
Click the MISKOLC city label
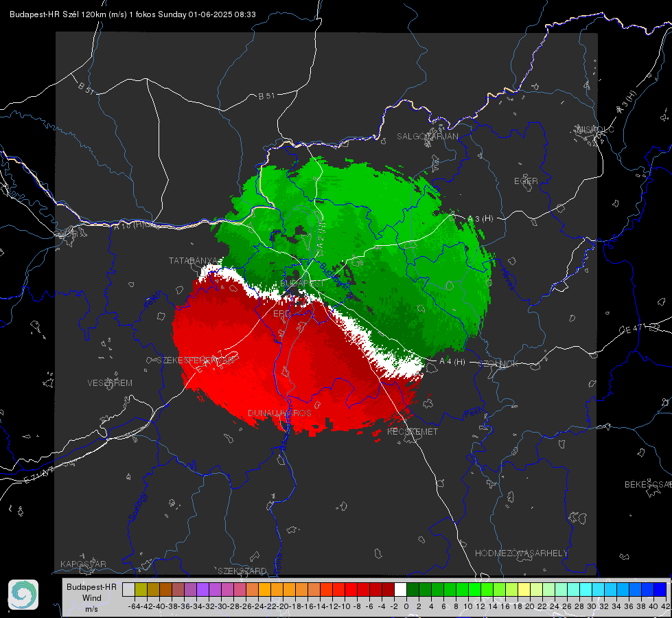[x=595, y=129]
